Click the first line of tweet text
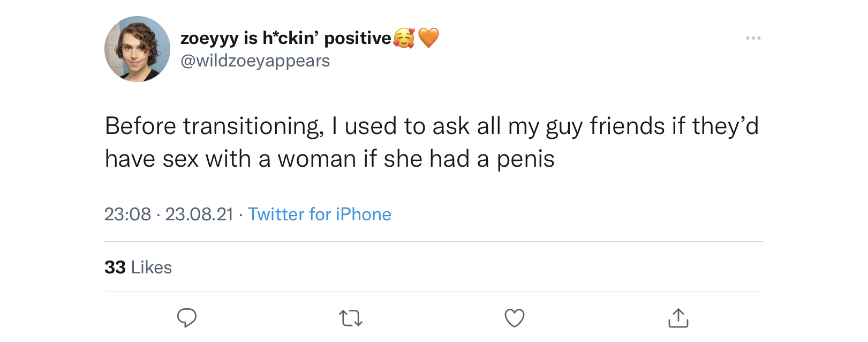This screenshot has width=868, height=342. pos(432,127)
